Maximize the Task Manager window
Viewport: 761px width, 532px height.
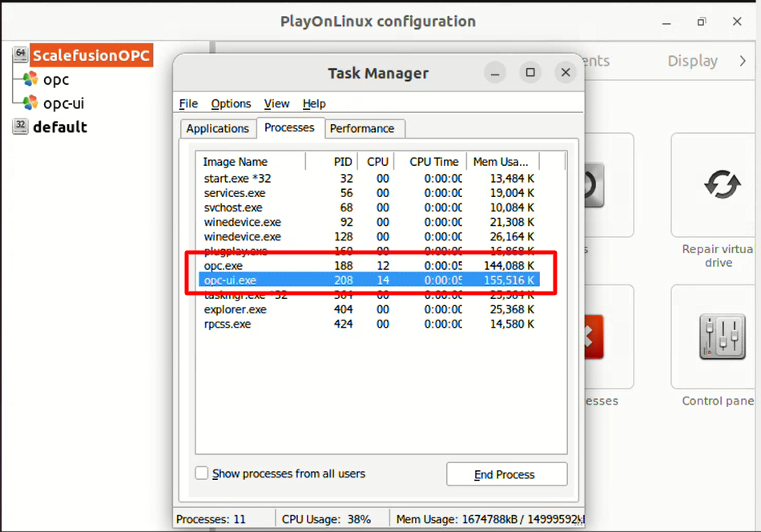[x=530, y=73]
